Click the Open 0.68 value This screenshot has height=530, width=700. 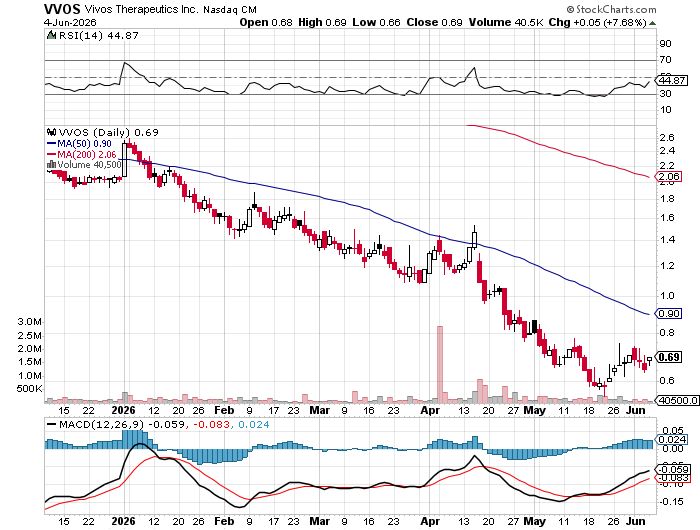pyautogui.click(x=266, y=22)
